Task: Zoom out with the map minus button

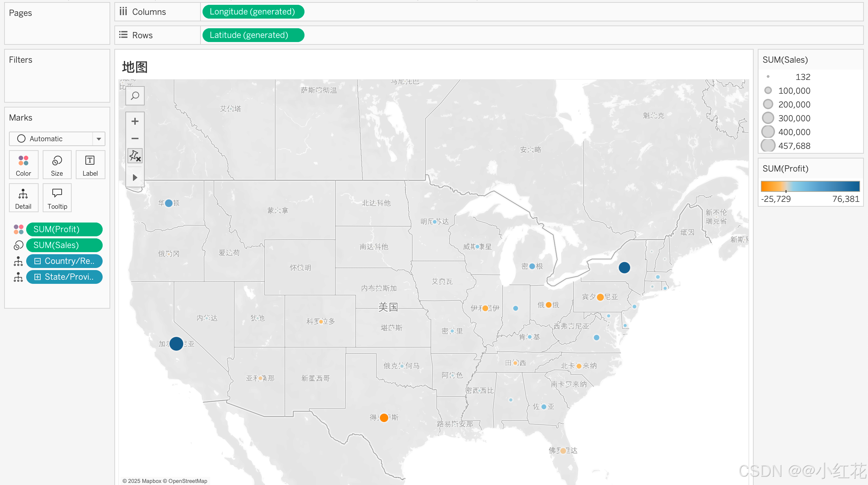Action: click(x=135, y=138)
